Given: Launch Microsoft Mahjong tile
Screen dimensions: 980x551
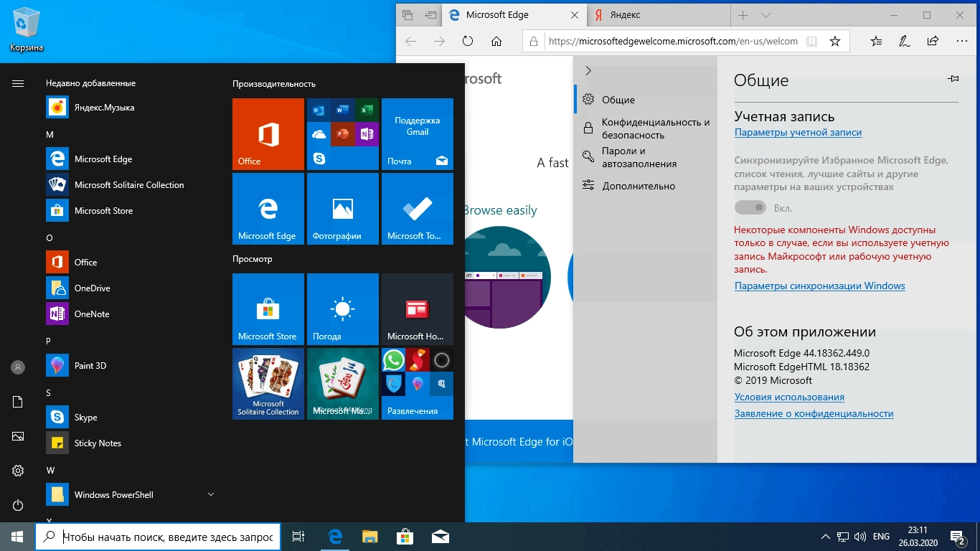Looking at the screenshot, I should pyautogui.click(x=343, y=384).
